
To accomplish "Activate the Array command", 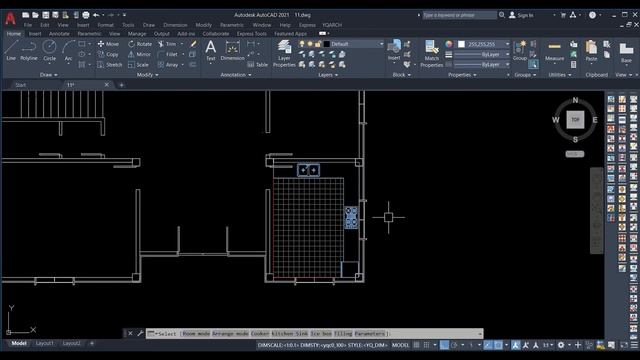I will coord(168,65).
